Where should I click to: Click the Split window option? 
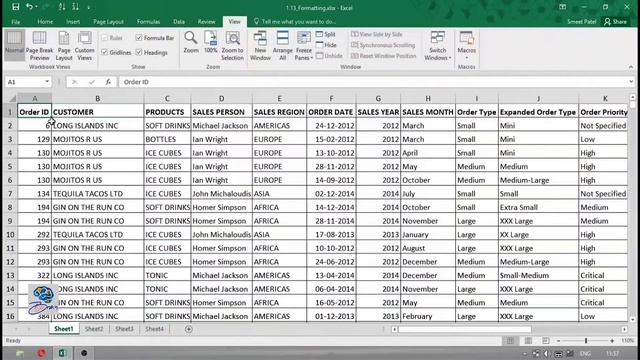coord(326,34)
